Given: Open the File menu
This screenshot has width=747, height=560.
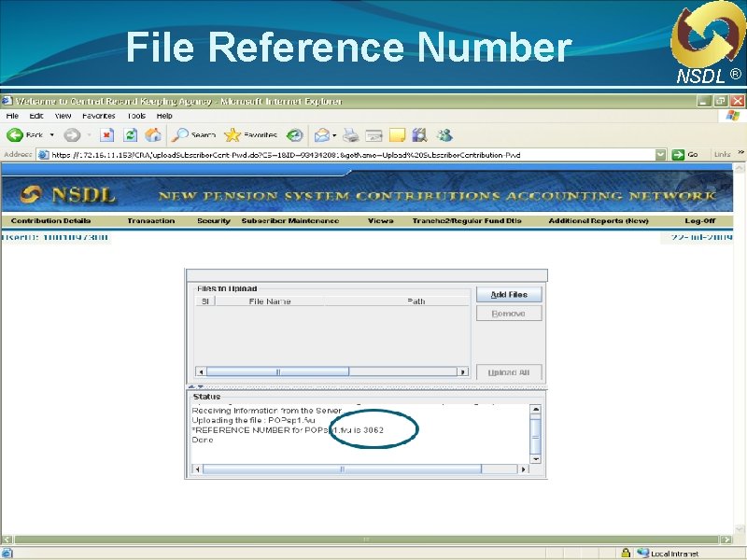Looking at the screenshot, I should tap(12, 116).
